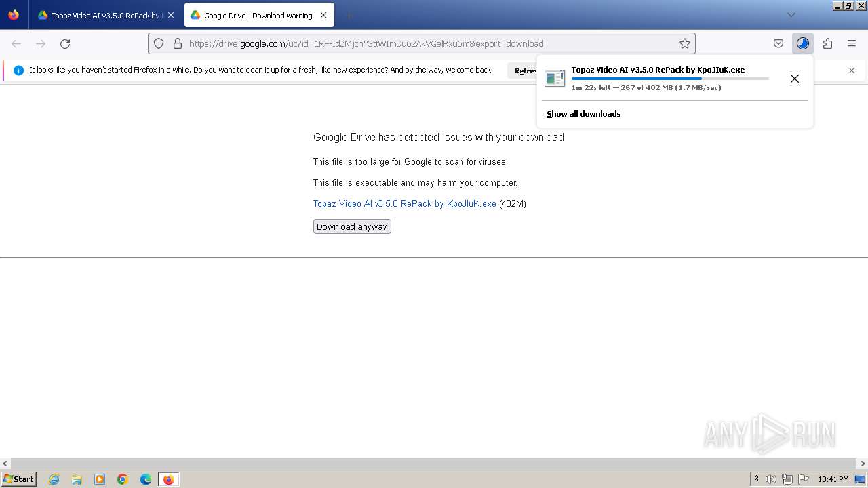Switch to the Topaz Video AI tab
868x488 pixels.
[x=105, y=15]
